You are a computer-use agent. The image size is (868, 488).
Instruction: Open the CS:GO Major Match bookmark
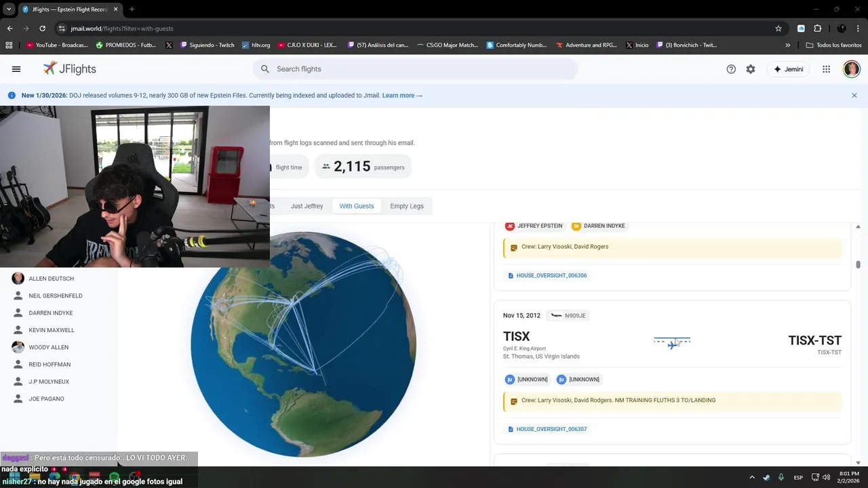coord(447,45)
